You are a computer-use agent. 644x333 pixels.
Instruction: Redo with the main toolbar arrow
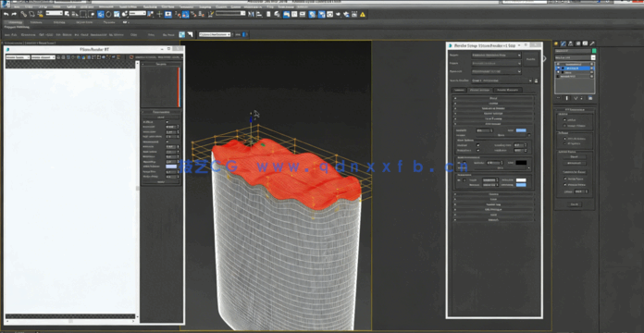click(x=14, y=14)
